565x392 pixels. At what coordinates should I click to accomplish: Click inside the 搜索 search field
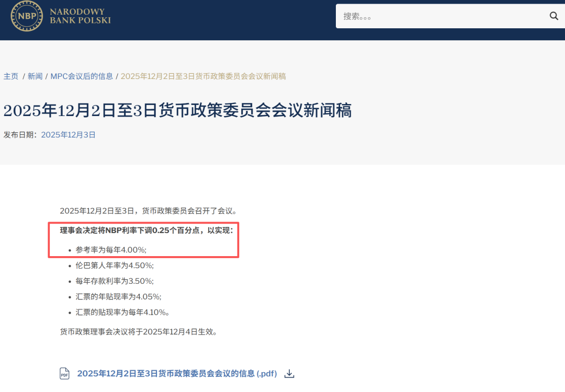pyautogui.click(x=445, y=16)
